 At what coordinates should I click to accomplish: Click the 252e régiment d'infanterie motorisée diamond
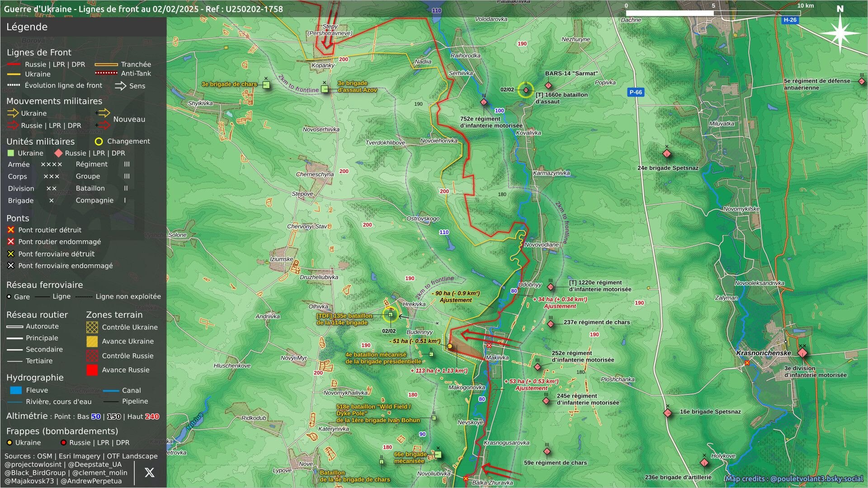538,366
